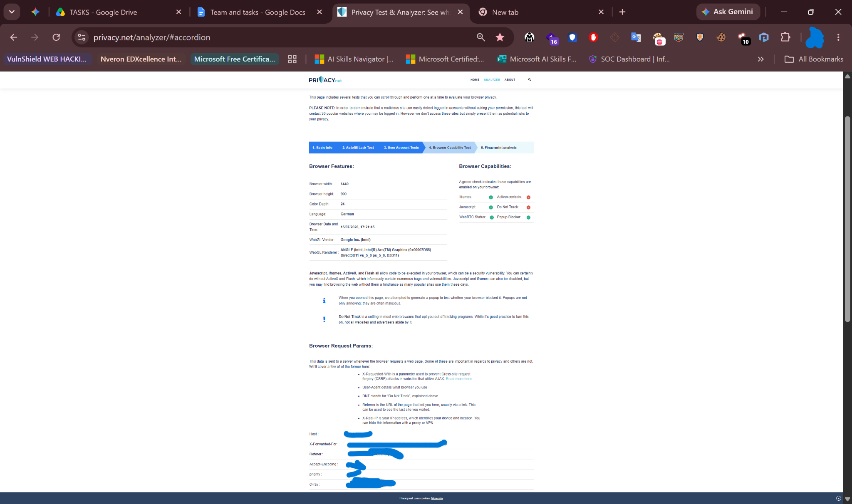
Task: Open the blue shield extension
Action: point(572,37)
